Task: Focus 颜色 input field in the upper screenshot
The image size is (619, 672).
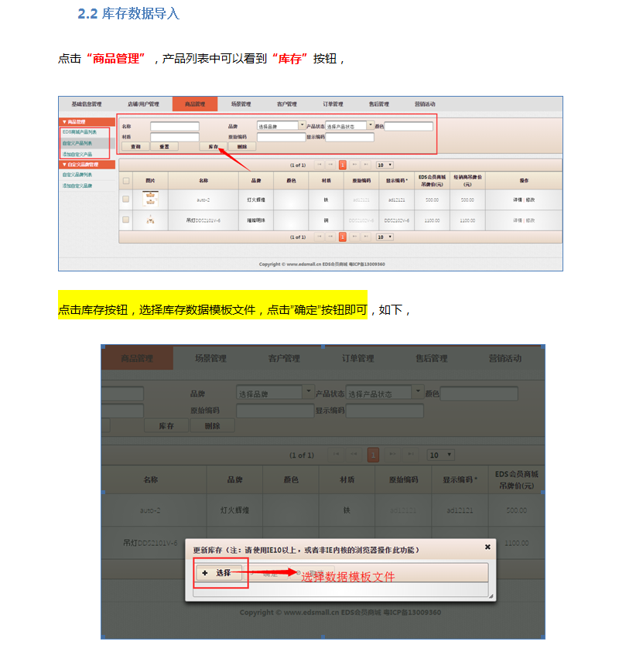Action: coord(409,126)
